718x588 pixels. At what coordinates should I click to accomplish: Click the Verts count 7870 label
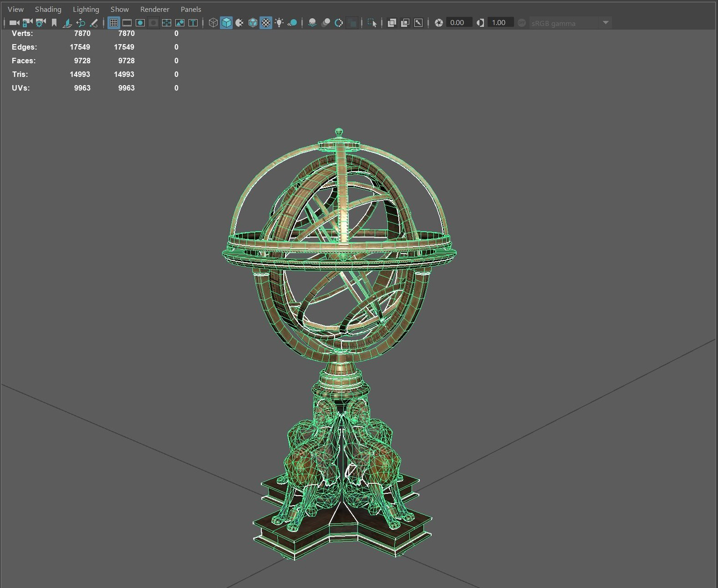click(82, 34)
